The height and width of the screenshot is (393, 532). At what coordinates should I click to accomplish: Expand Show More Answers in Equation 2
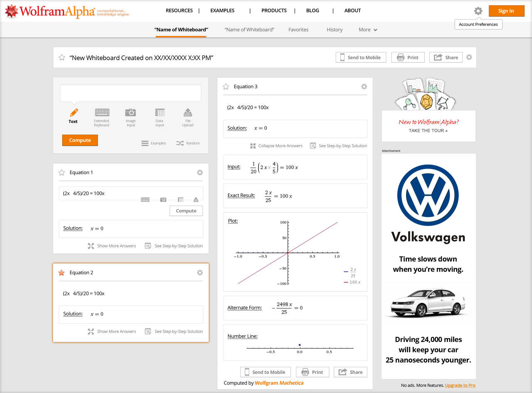(x=112, y=332)
